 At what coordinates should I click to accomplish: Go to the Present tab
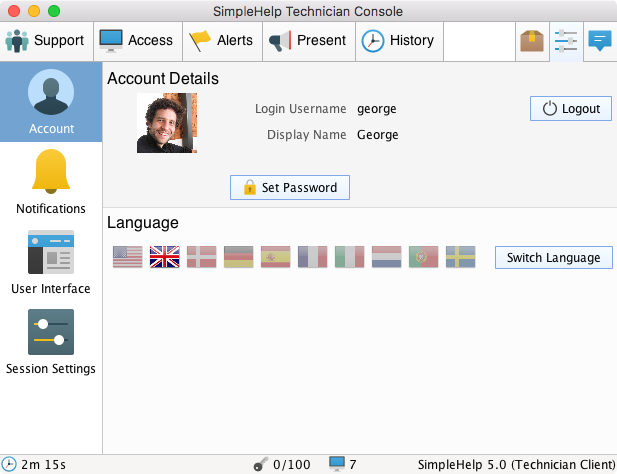309,41
